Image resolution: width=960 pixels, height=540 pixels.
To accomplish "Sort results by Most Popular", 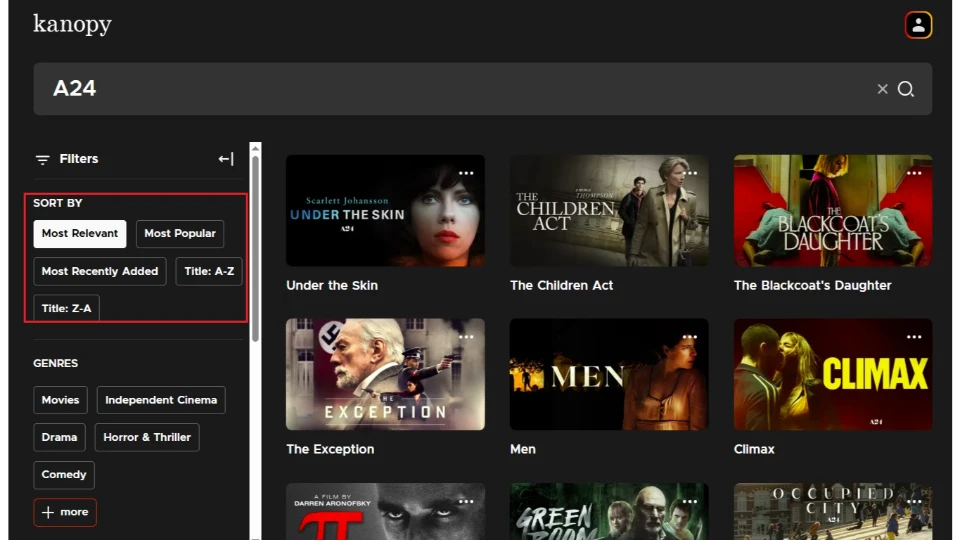I will pyautogui.click(x=180, y=234).
